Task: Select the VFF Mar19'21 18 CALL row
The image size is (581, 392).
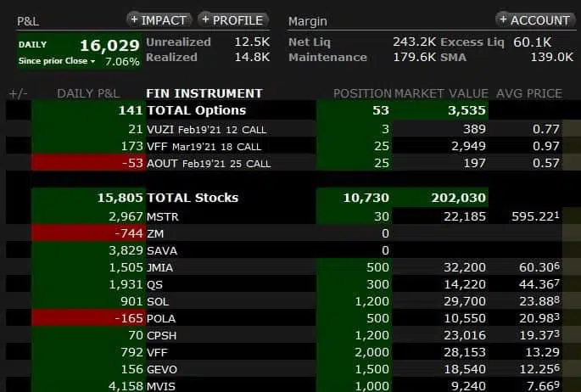Action: coord(293,146)
